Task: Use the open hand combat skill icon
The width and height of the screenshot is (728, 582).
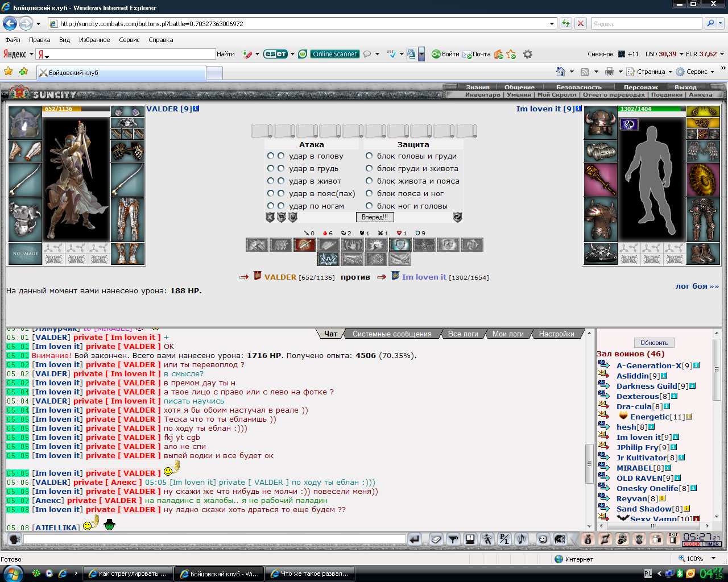Action: click(352, 245)
